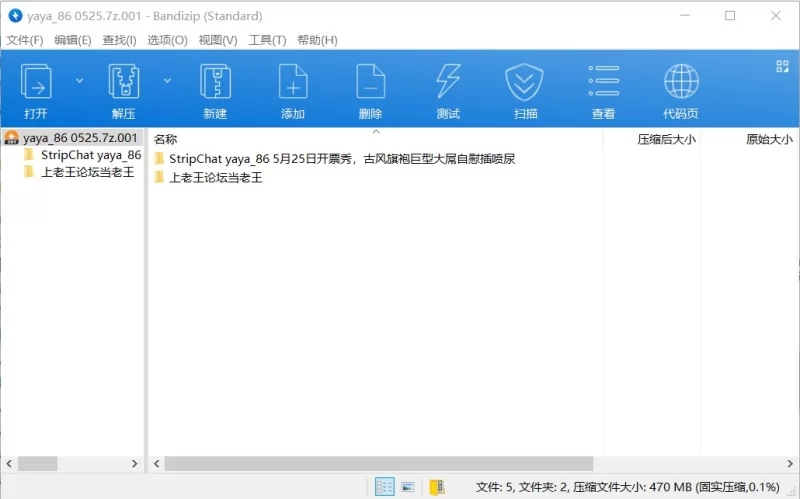
Task: Click the 新建 (New archive) icon
Action: [x=215, y=82]
